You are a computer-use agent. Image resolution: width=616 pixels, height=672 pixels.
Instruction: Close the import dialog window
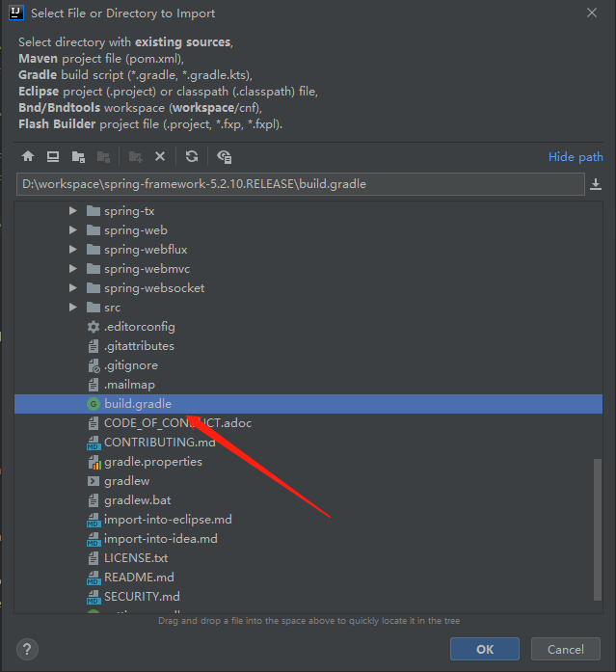[x=592, y=13]
